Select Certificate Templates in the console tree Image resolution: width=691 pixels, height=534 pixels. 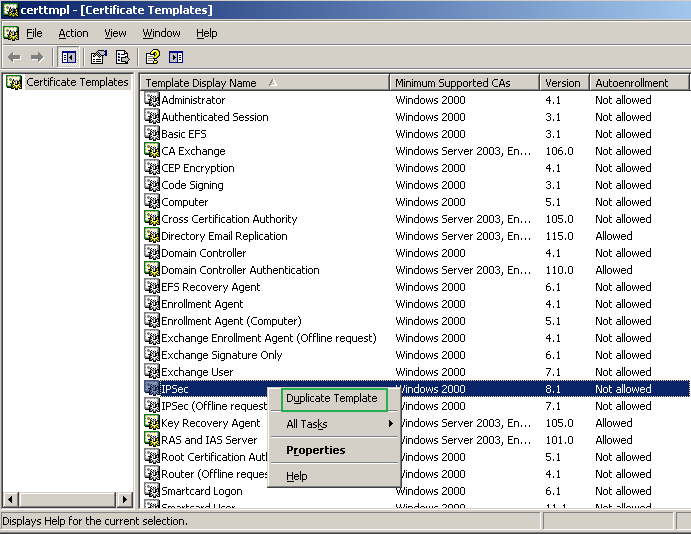coord(77,82)
